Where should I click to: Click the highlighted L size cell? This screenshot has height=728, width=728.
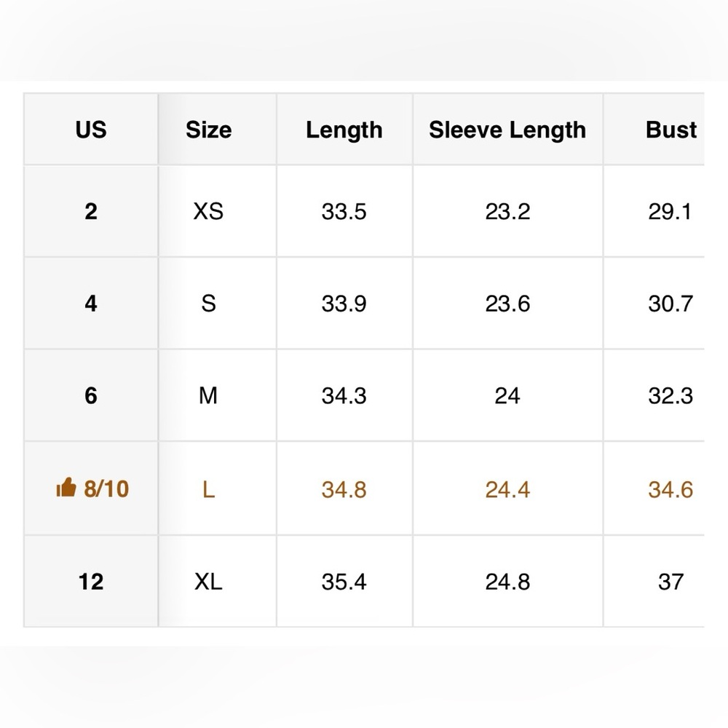(x=208, y=489)
